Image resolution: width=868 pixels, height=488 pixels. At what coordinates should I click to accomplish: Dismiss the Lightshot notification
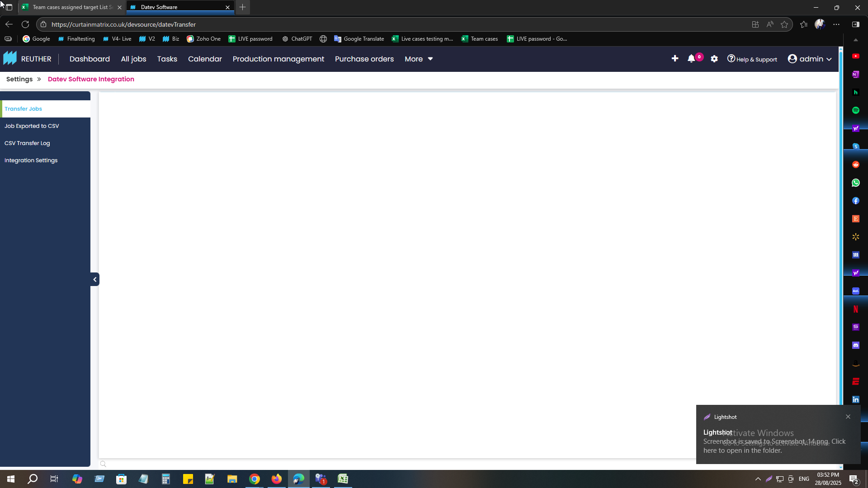tap(848, 417)
